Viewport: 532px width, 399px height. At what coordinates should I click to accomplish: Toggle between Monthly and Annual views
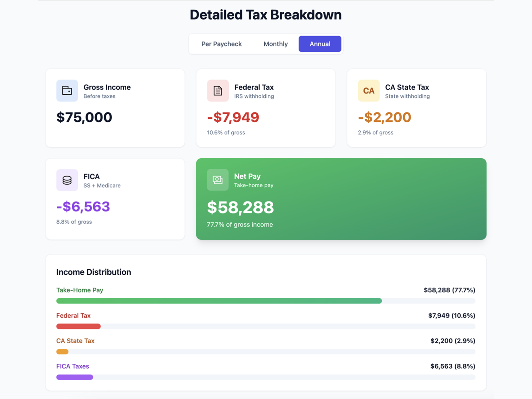coord(276,44)
